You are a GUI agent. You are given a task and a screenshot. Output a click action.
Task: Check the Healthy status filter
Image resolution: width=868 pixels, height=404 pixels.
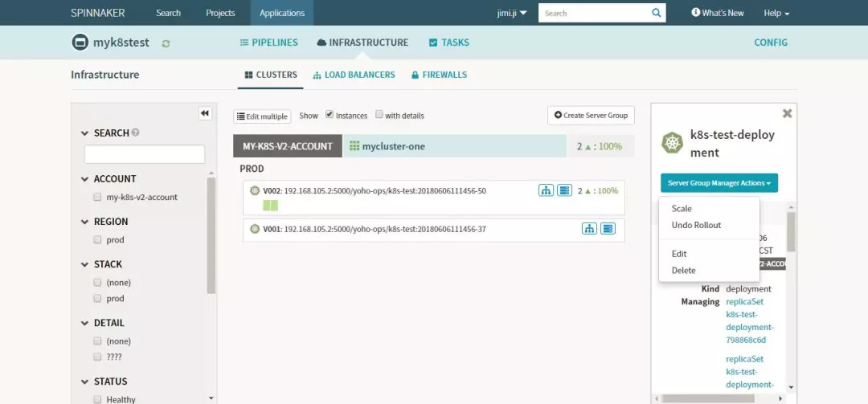[97, 399]
